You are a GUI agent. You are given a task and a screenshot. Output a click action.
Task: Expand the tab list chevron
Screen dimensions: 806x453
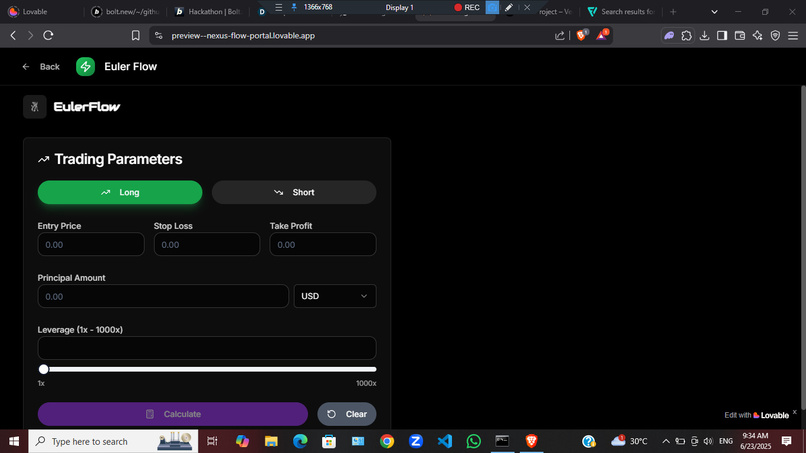(x=714, y=11)
